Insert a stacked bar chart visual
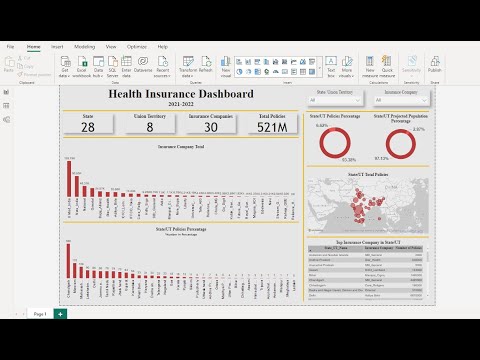480x360 pixels. click(239, 62)
